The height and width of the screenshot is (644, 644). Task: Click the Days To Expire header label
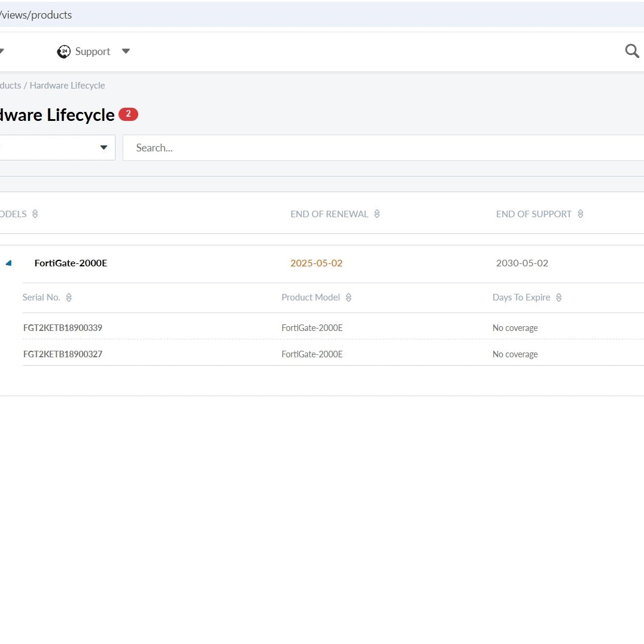pos(521,297)
